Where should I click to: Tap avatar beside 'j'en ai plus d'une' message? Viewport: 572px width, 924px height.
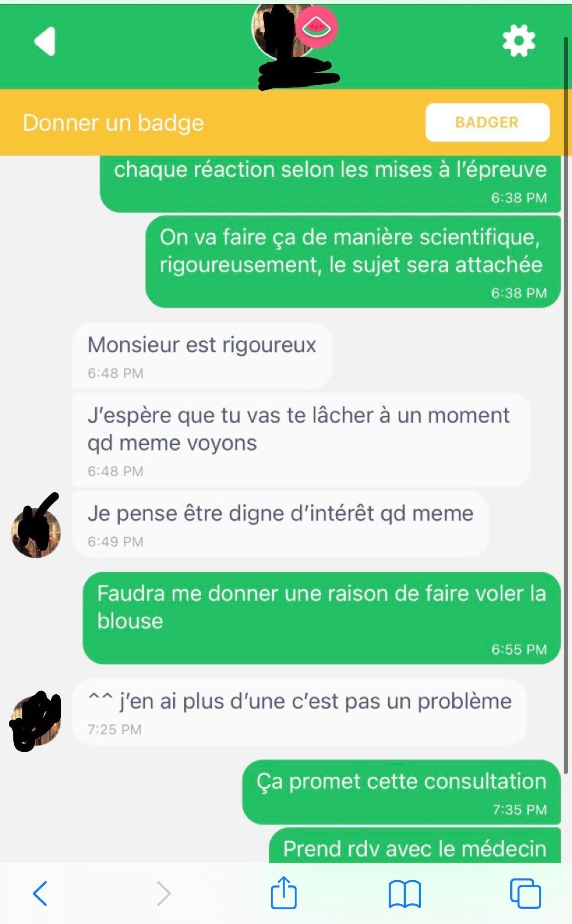[36, 720]
